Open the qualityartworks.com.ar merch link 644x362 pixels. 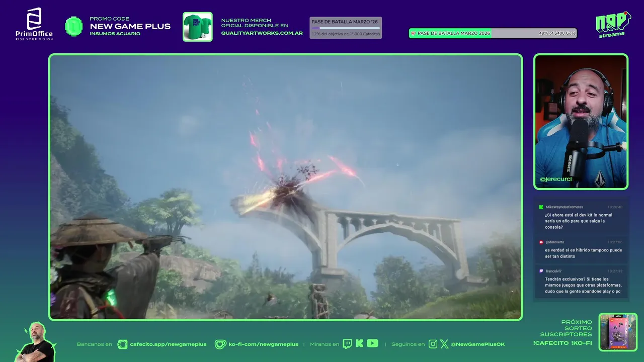coord(262,33)
